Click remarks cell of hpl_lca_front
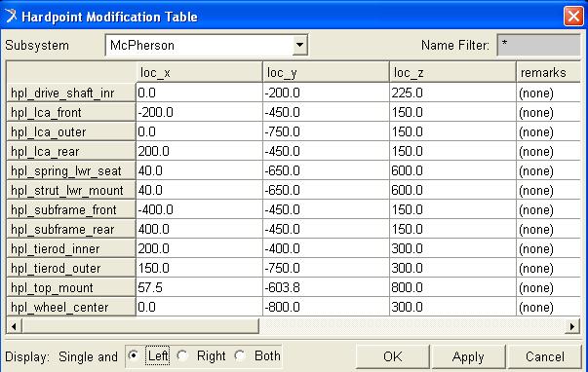The width and height of the screenshot is (588, 372). pos(549,112)
